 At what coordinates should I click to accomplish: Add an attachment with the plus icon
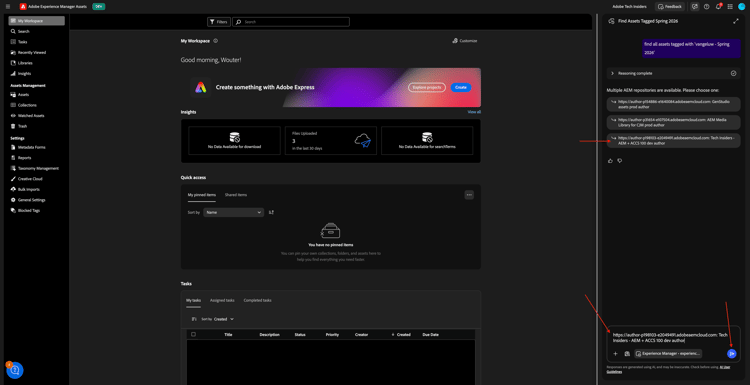(616, 353)
